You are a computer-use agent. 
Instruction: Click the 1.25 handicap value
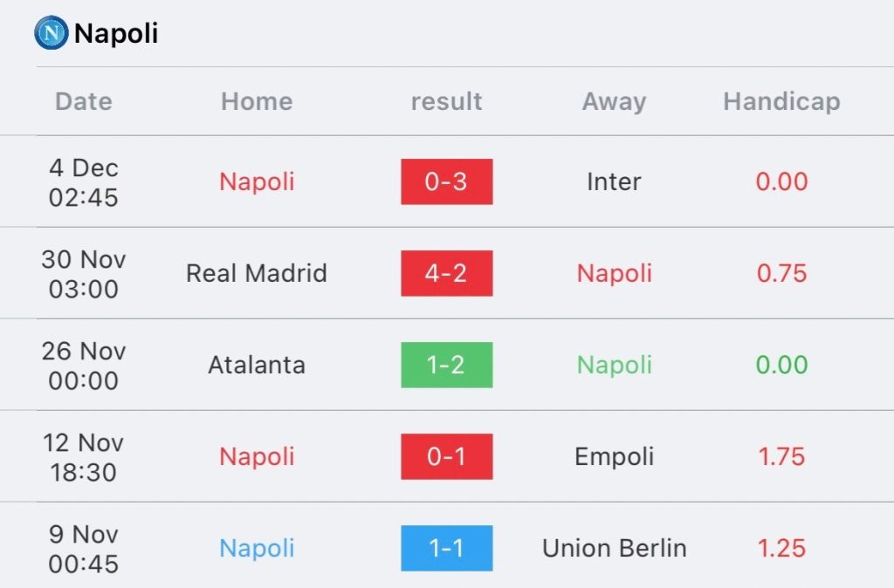tap(781, 548)
